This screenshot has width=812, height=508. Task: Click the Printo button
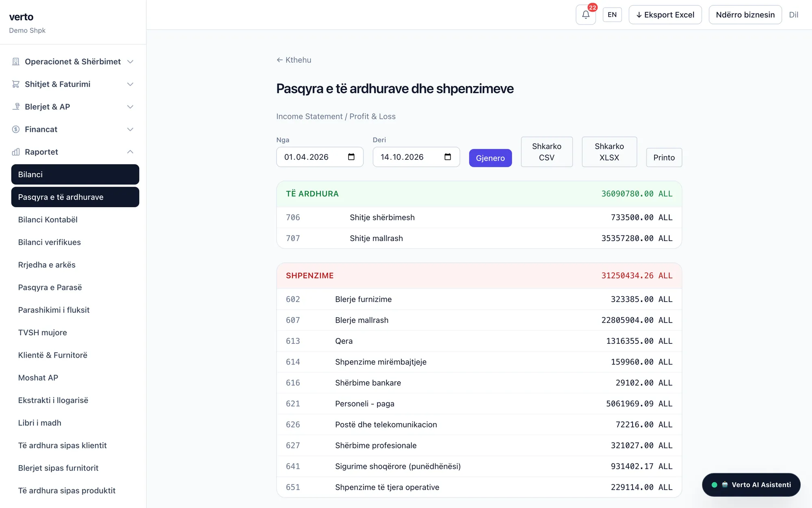click(664, 157)
